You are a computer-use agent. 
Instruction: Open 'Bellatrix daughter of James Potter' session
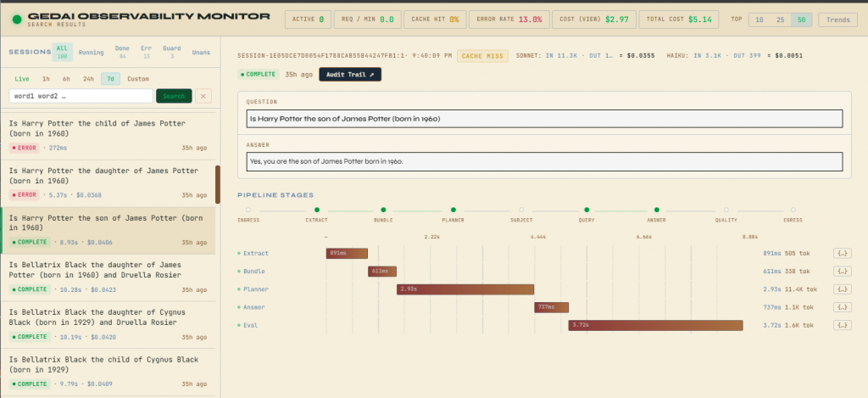coord(108,278)
